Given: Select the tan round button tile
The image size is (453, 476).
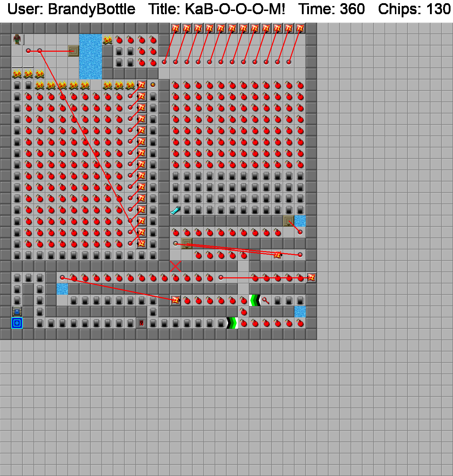Looking at the screenshot, I should (176, 244).
